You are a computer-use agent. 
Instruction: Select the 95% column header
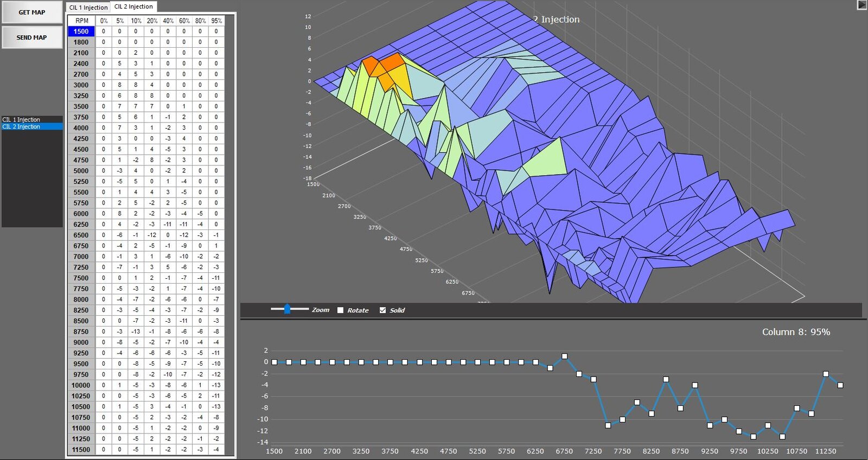click(216, 21)
